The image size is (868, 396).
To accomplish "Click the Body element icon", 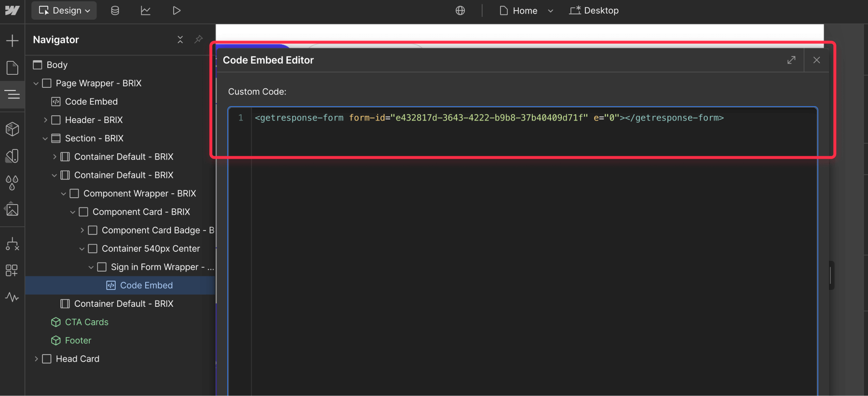I will click(x=38, y=65).
